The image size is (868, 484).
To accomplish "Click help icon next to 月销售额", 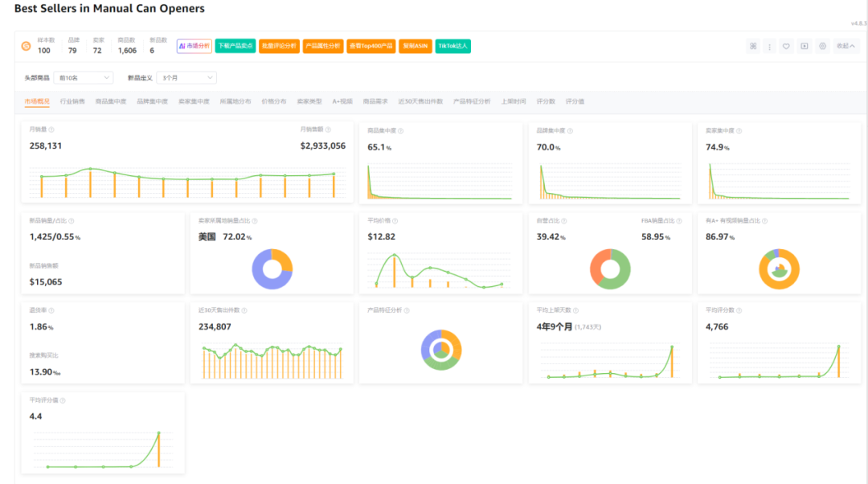I will point(328,129).
